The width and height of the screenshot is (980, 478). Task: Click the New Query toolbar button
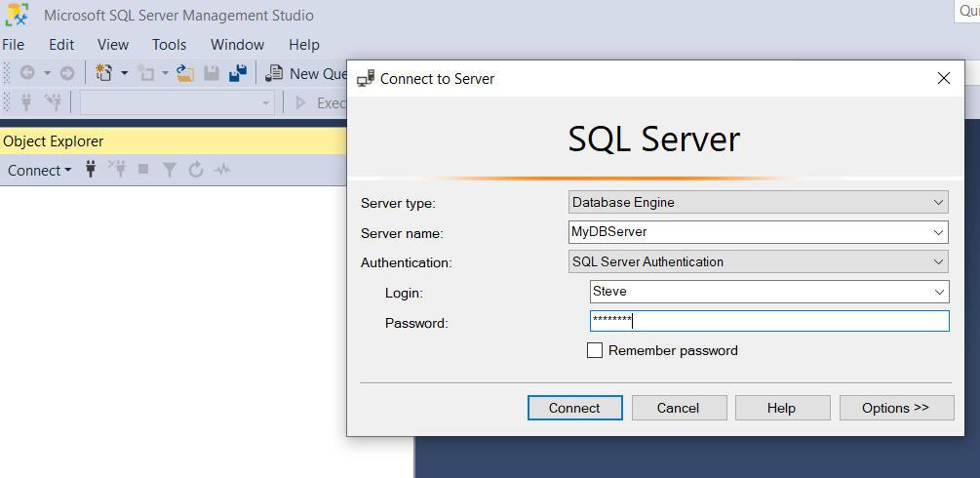tap(304, 73)
